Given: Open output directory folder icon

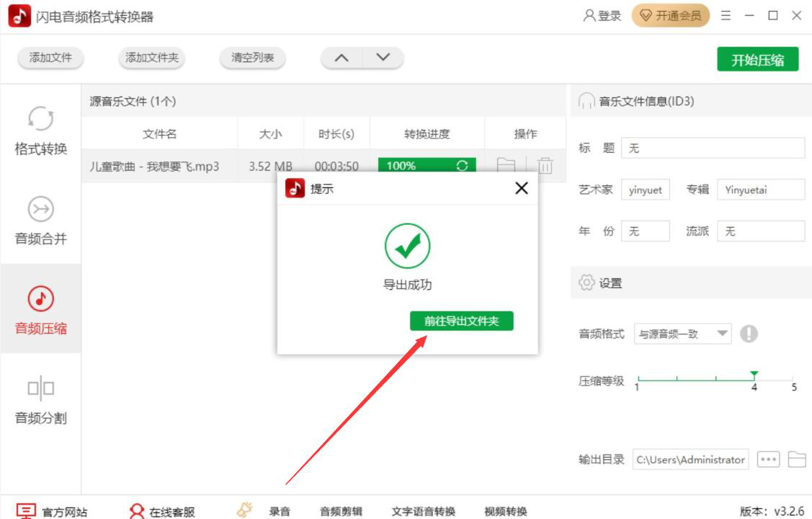Looking at the screenshot, I should pos(797,459).
